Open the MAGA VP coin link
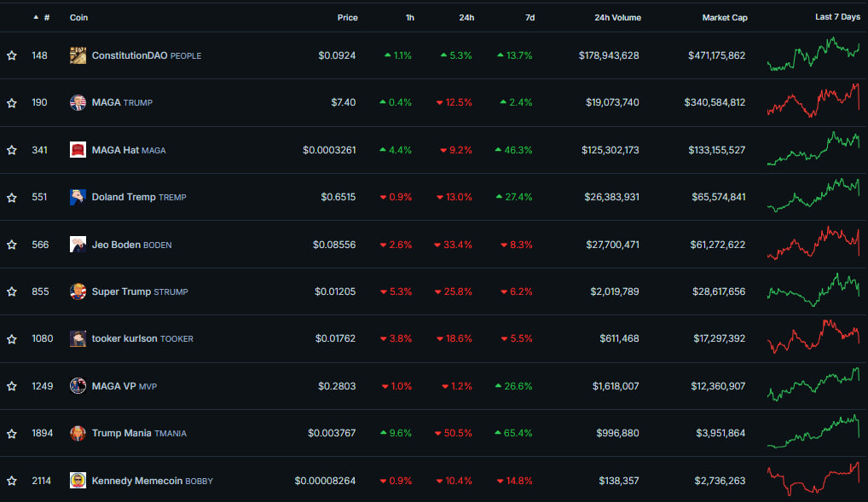Viewport: 868px width, 502px height. (x=114, y=386)
